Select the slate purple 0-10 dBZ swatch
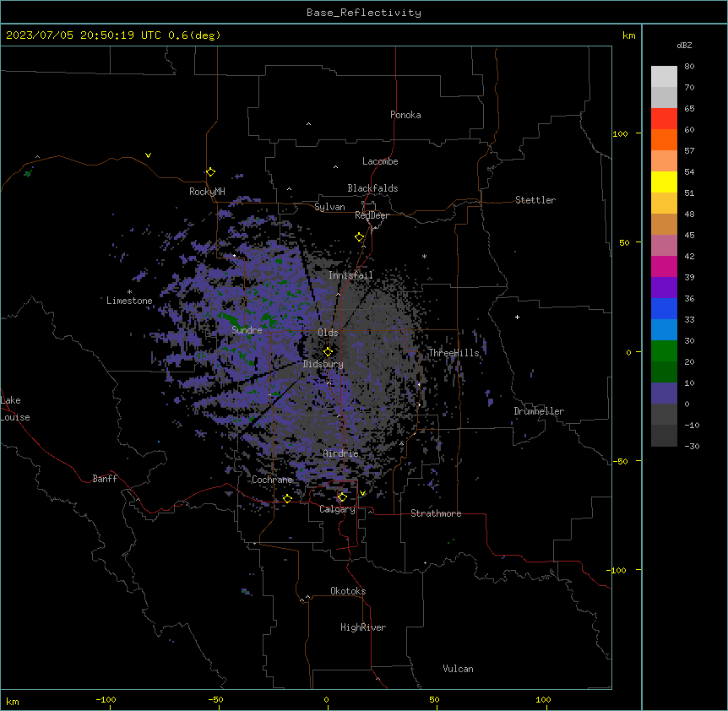 [664, 393]
